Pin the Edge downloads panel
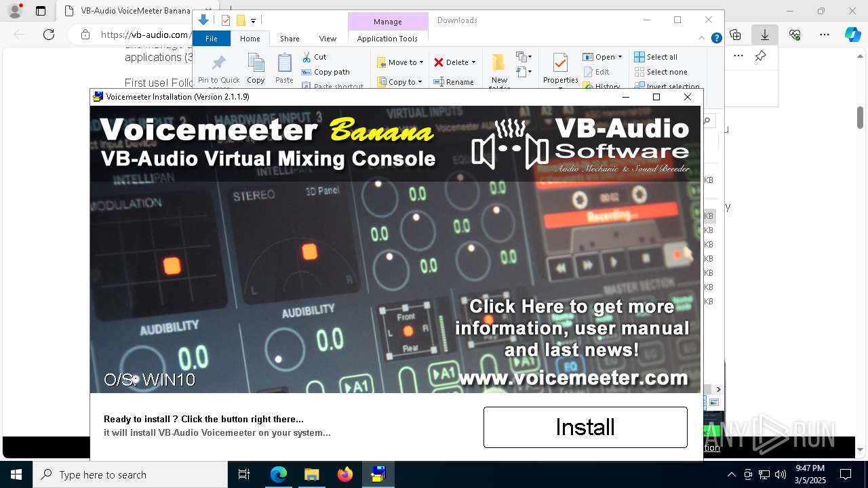This screenshot has height=488, width=868. tap(760, 56)
